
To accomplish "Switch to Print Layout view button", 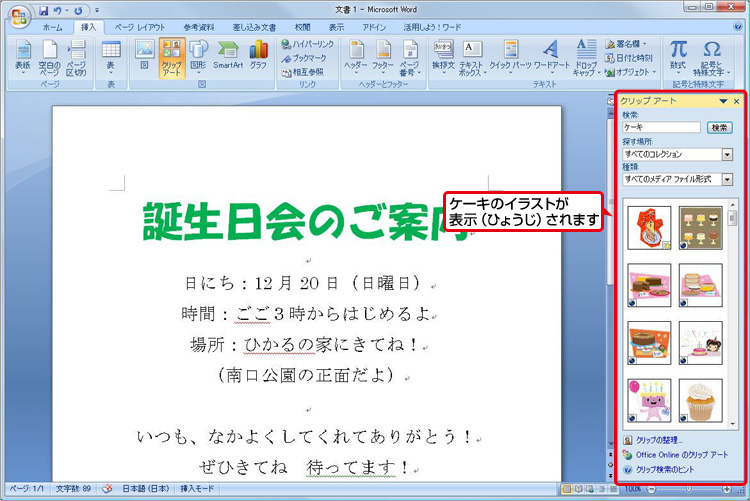I will pos(567,489).
